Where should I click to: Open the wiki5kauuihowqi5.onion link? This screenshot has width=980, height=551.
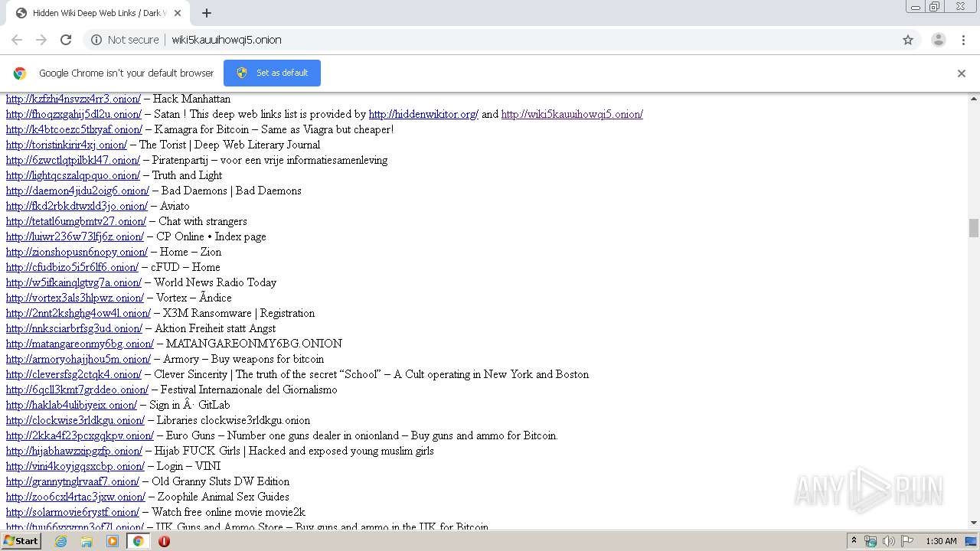572,114
